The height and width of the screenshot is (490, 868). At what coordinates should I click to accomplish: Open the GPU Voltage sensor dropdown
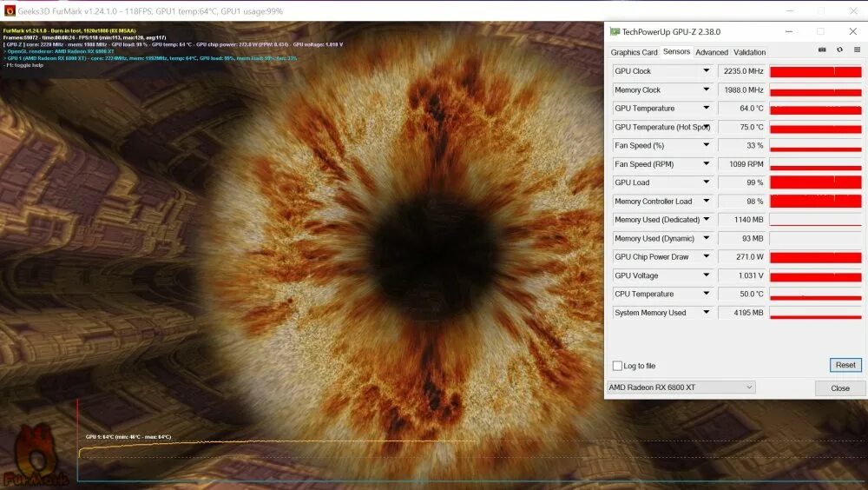click(x=707, y=275)
